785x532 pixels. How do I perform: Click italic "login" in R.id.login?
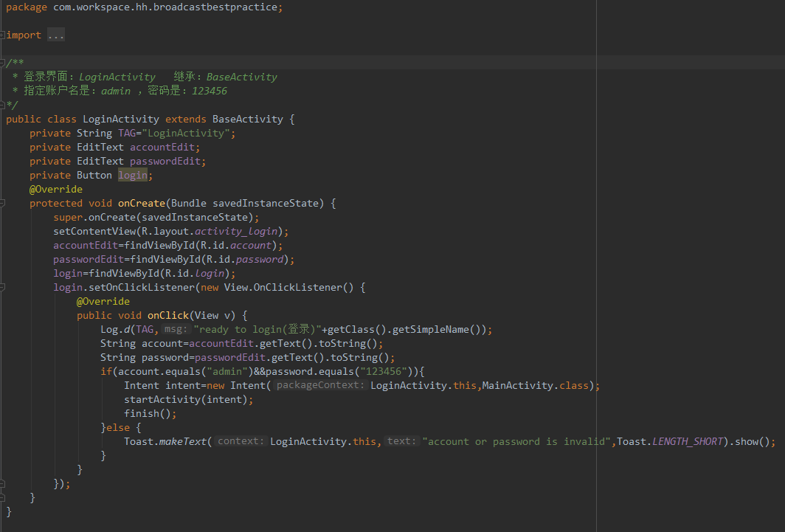[x=210, y=273]
